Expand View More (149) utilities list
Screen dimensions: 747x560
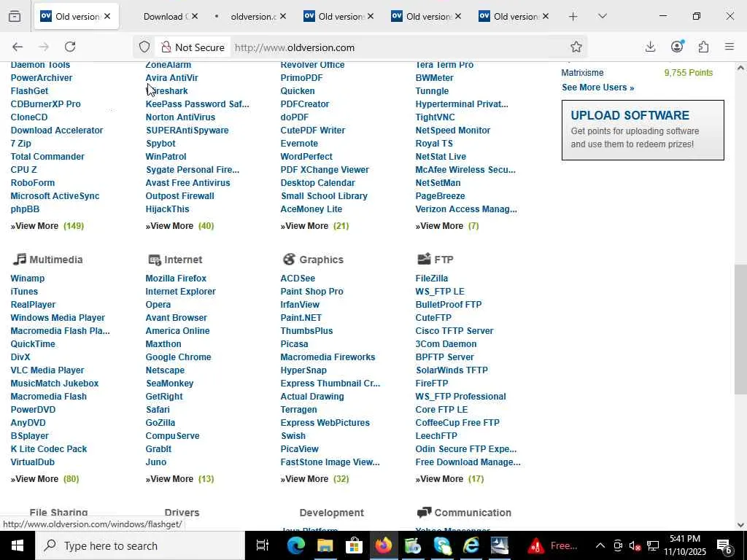(47, 226)
